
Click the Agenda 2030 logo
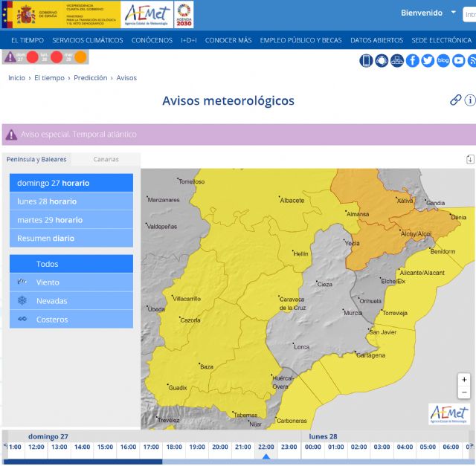184,15
